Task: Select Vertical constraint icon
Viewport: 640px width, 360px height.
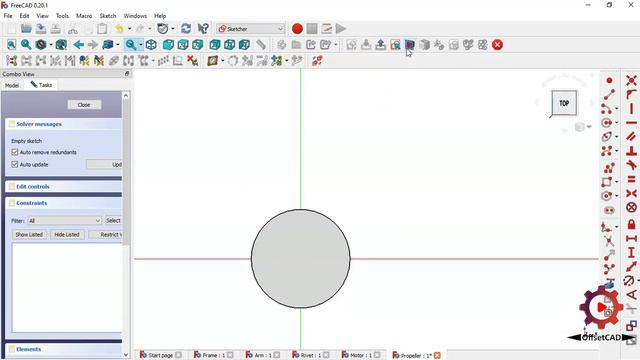Action: [631, 108]
